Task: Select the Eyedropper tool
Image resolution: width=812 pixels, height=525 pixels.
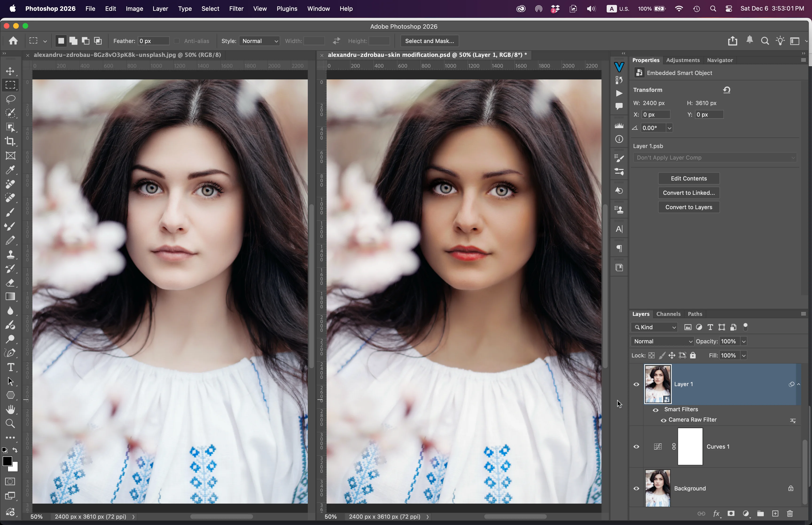Action: [10, 170]
